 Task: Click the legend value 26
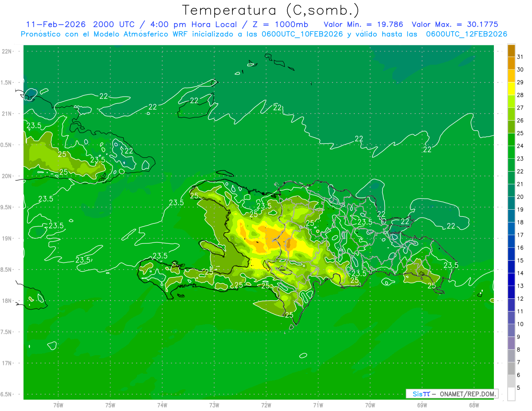[x=520, y=121]
